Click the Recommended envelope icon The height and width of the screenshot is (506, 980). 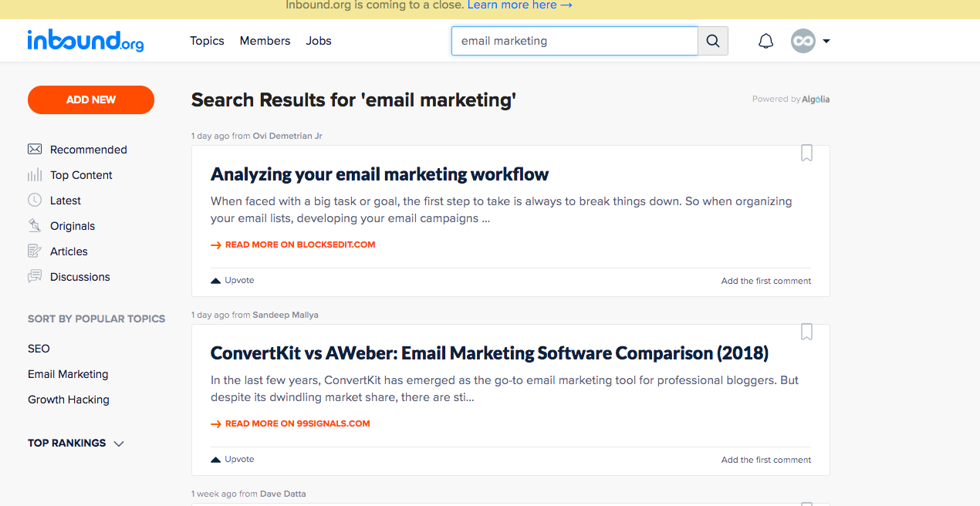click(35, 149)
